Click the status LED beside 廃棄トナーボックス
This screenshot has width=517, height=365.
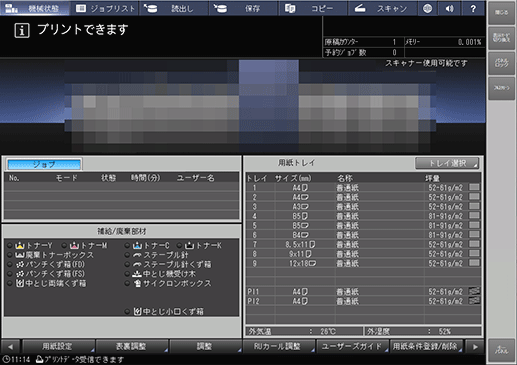coord(10,255)
